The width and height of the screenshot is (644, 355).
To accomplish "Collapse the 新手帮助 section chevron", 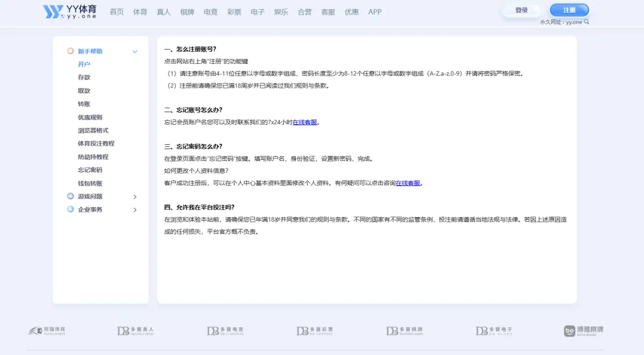I will (135, 51).
